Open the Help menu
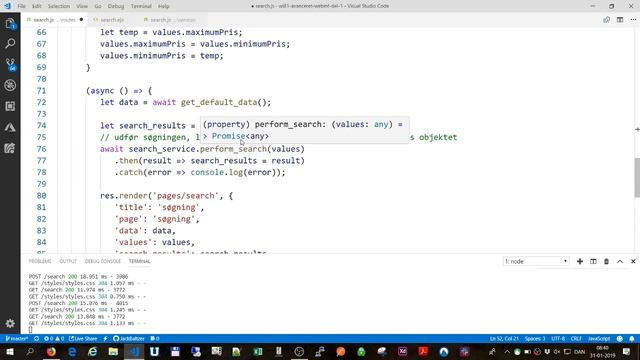The width and height of the screenshot is (640, 360). pyautogui.click(x=164, y=6)
